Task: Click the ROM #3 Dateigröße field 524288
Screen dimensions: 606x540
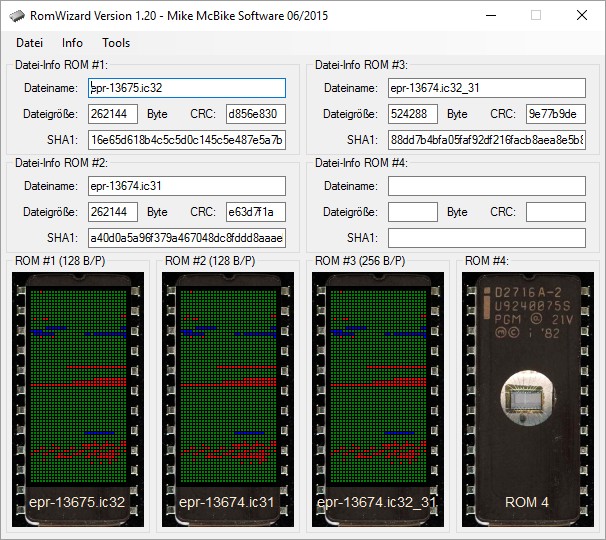Action: tap(412, 114)
